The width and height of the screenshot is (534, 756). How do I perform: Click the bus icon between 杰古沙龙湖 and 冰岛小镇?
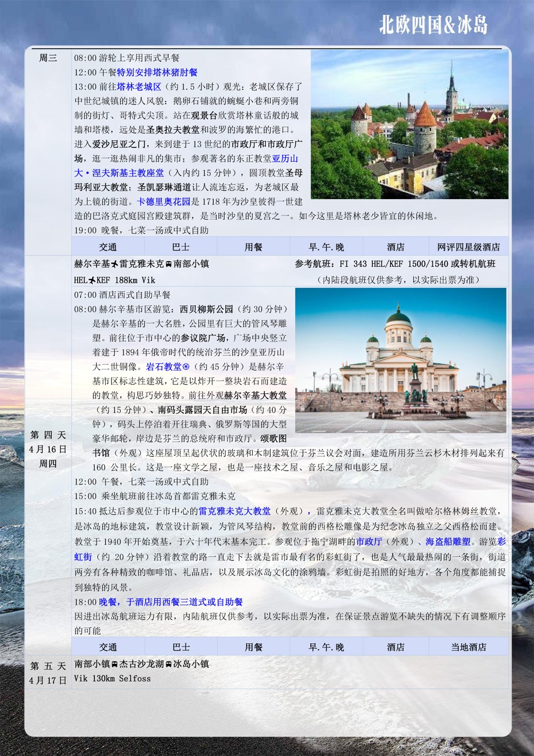(x=168, y=665)
